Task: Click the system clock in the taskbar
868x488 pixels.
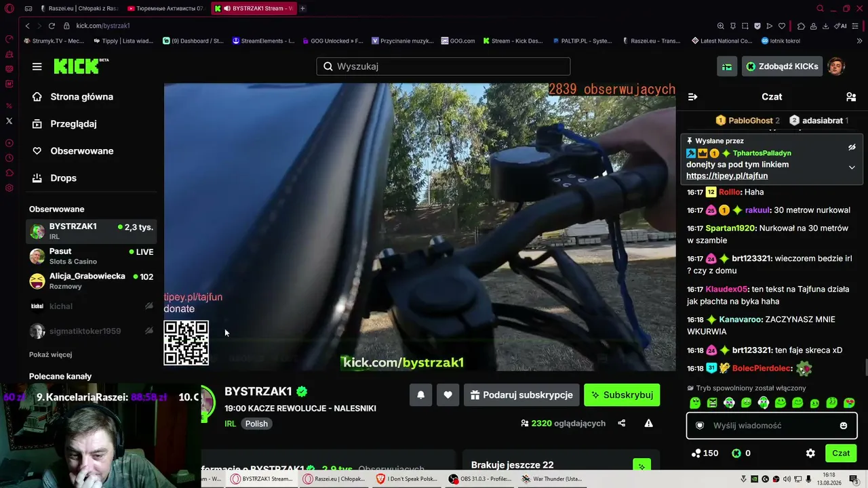Action: [x=828, y=479]
